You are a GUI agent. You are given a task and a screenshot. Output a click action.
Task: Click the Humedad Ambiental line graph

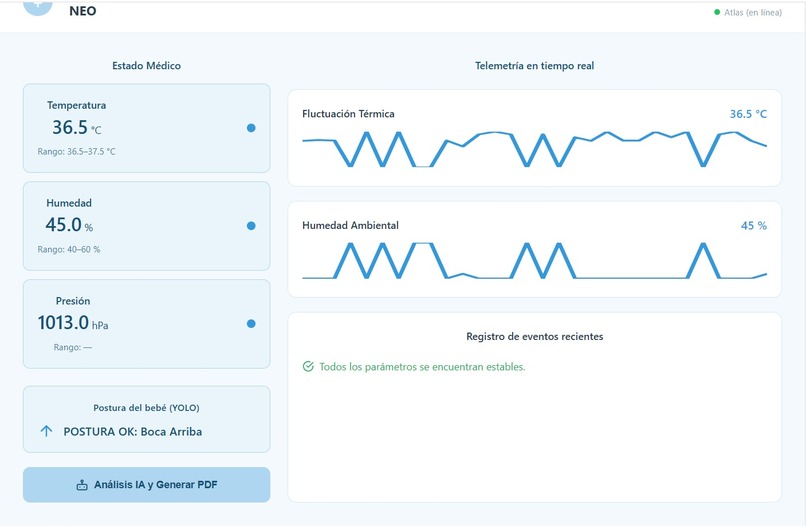[x=535, y=261]
